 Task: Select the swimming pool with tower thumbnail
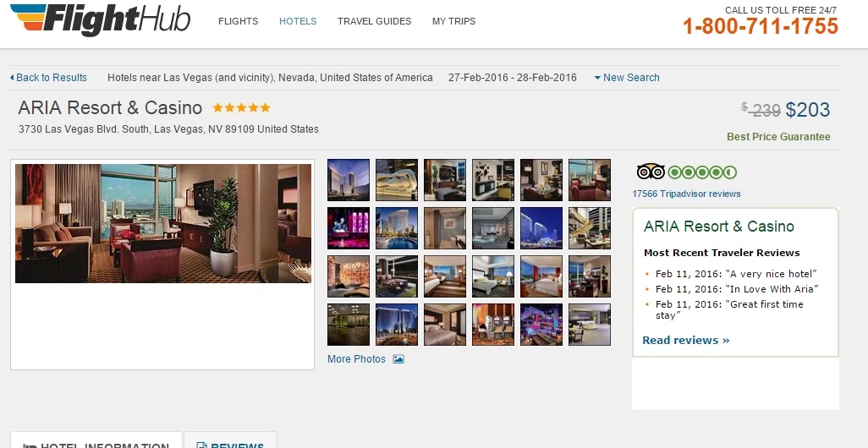tap(397, 228)
